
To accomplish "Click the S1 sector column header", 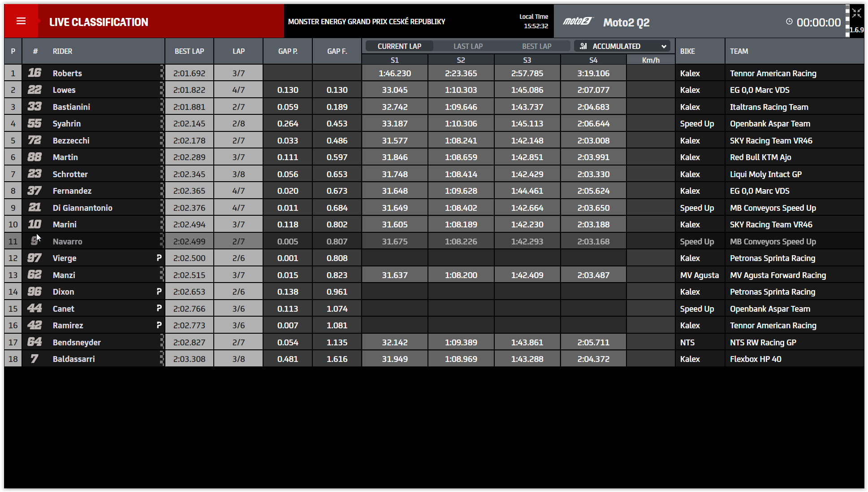I will [394, 60].
